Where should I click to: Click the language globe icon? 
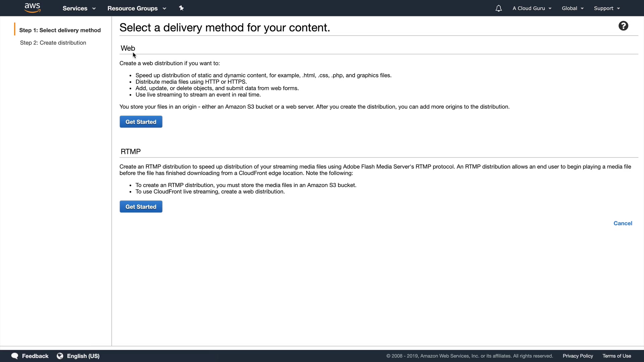pyautogui.click(x=60, y=356)
